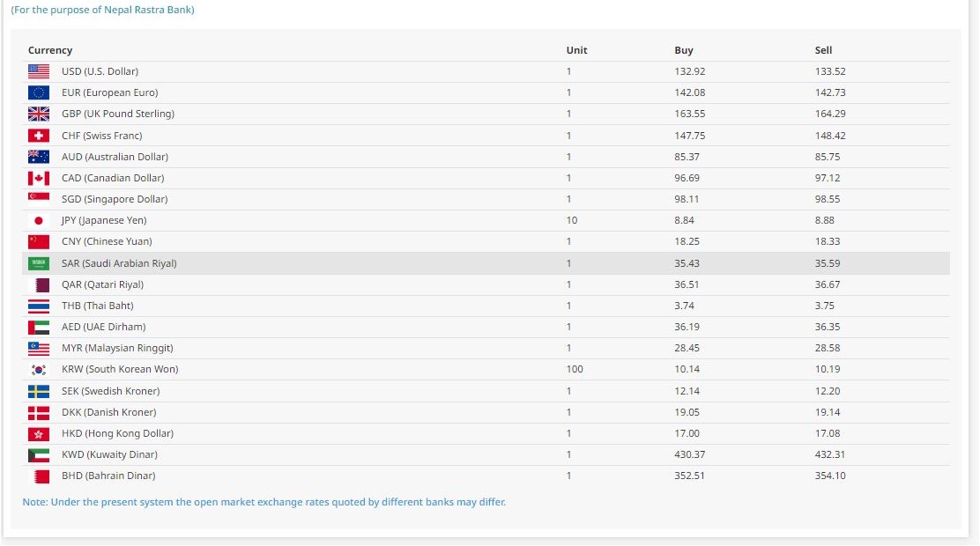This screenshot has width=980, height=546.
Task: Click EUR buy rate 142.08
Action: point(690,92)
